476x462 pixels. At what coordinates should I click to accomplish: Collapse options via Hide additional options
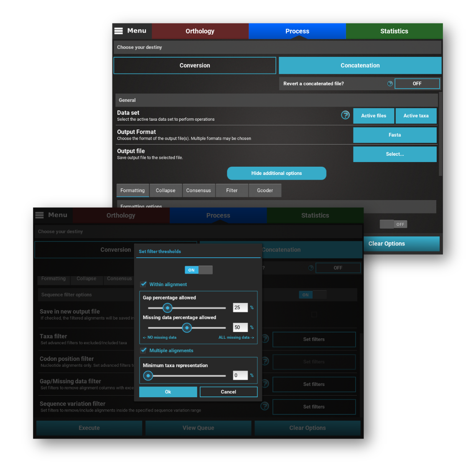tap(276, 173)
